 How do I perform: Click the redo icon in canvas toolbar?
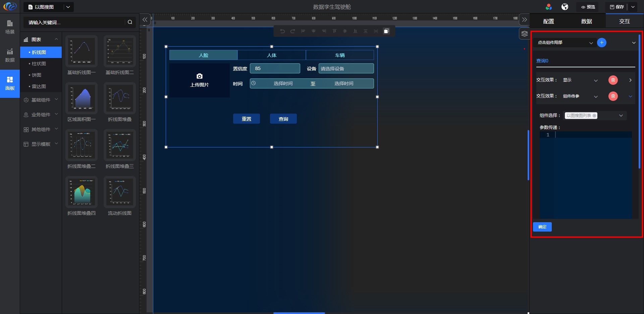293,31
